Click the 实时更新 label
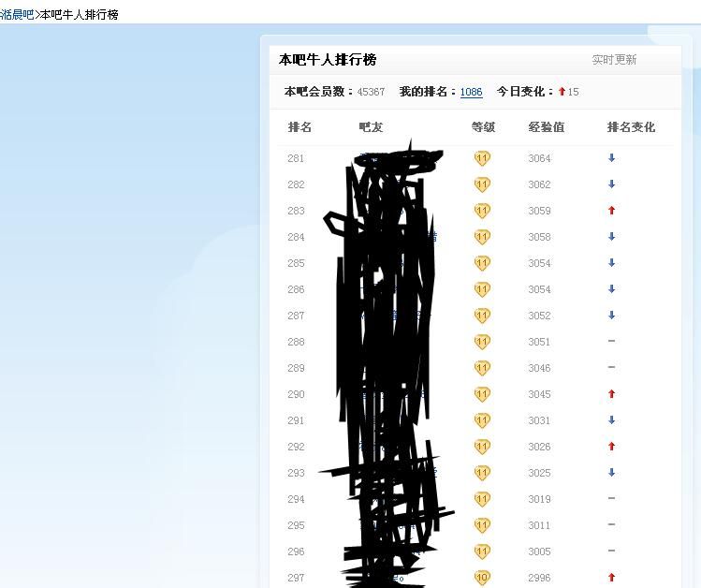Image resolution: width=701 pixels, height=588 pixels. tap(614, 60)
